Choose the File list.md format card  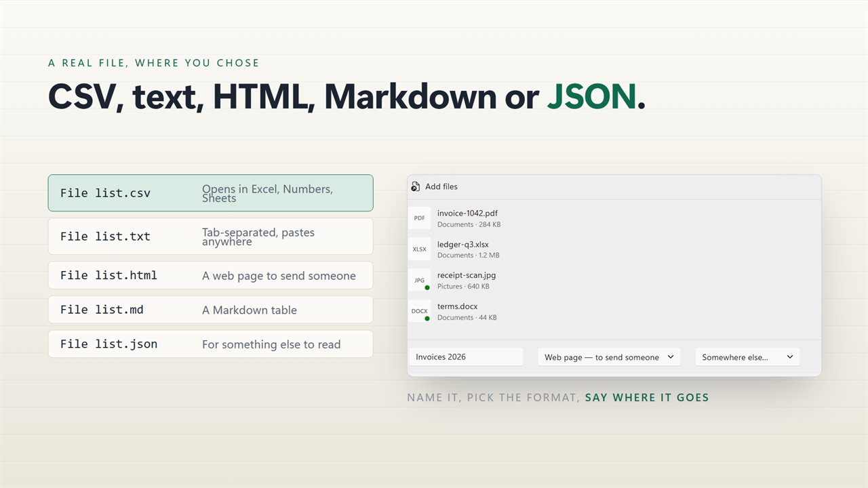click(210, 310)
